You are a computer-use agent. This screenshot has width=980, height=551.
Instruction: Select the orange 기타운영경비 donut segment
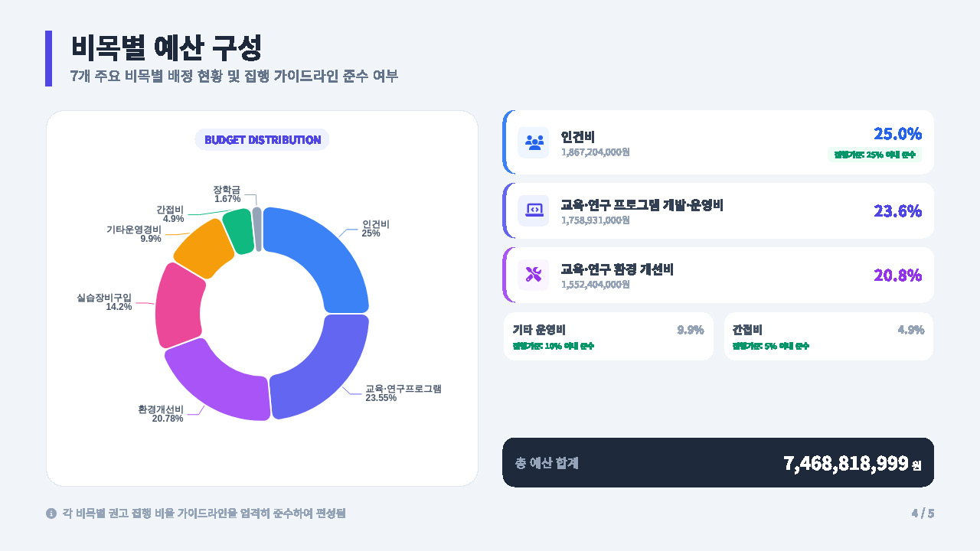point(203,247)
